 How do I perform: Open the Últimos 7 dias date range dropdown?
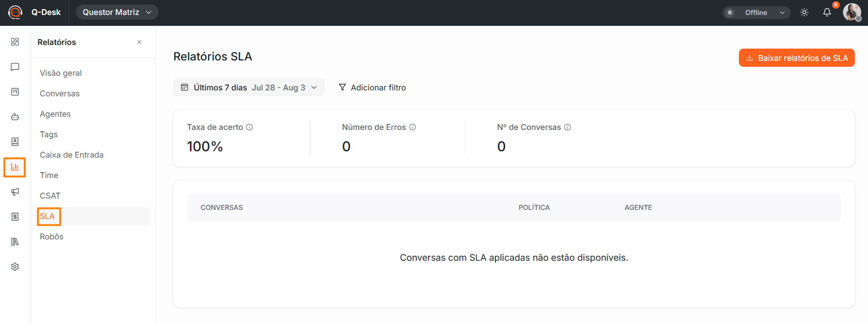click(249, 87)
